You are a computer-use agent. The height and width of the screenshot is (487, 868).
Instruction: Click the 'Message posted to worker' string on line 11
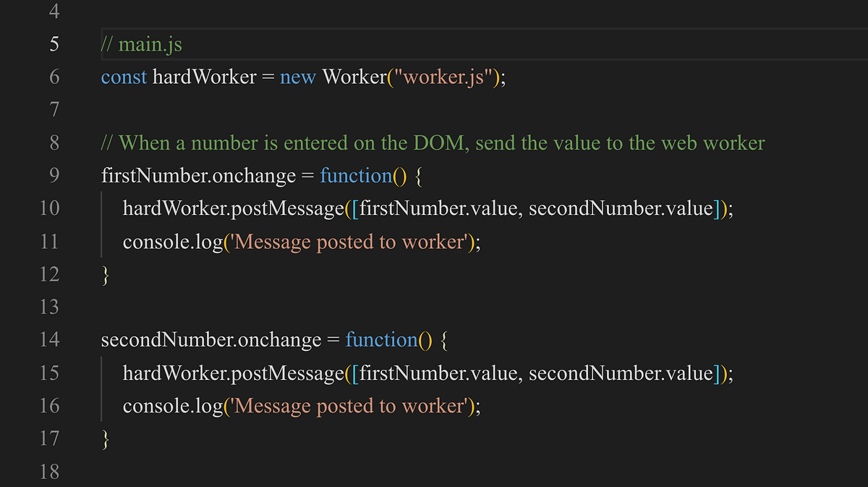click(347, 241)
